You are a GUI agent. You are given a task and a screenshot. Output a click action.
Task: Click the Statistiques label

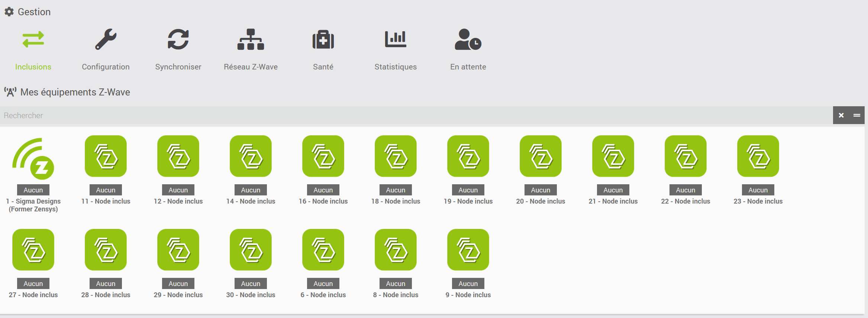396,67
